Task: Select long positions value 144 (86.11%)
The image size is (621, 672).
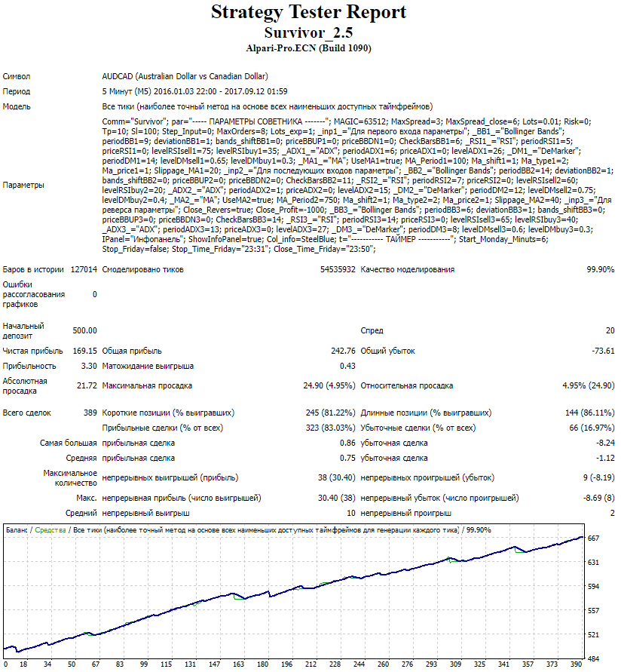Action: pyautogui.click(x=590, y=413)
